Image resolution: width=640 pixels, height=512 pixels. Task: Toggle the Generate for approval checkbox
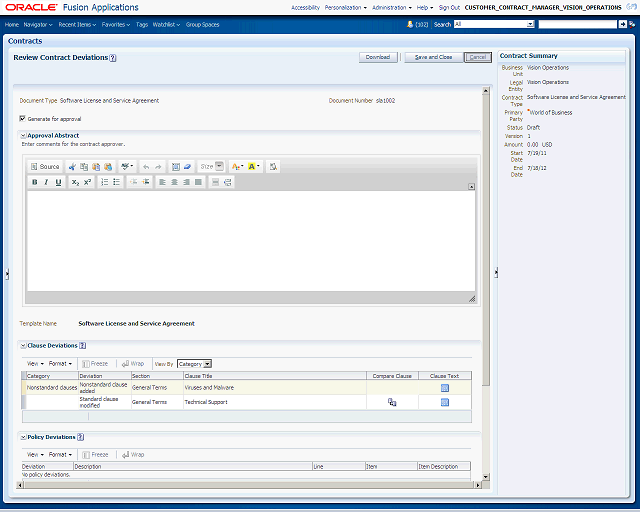coord(22,118)
